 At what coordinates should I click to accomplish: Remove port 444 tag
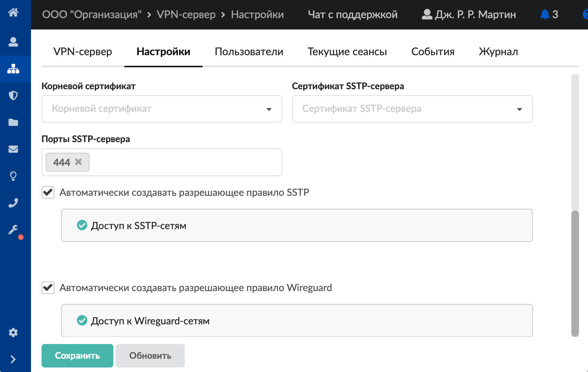(x=79, y=162)
